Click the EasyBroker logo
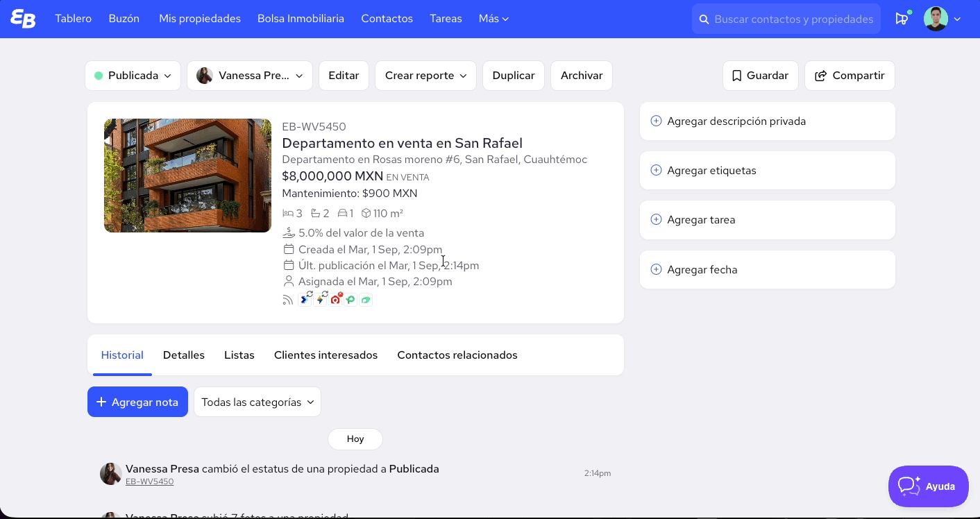Viewport: 980px width, 519px height. point(23,19)
